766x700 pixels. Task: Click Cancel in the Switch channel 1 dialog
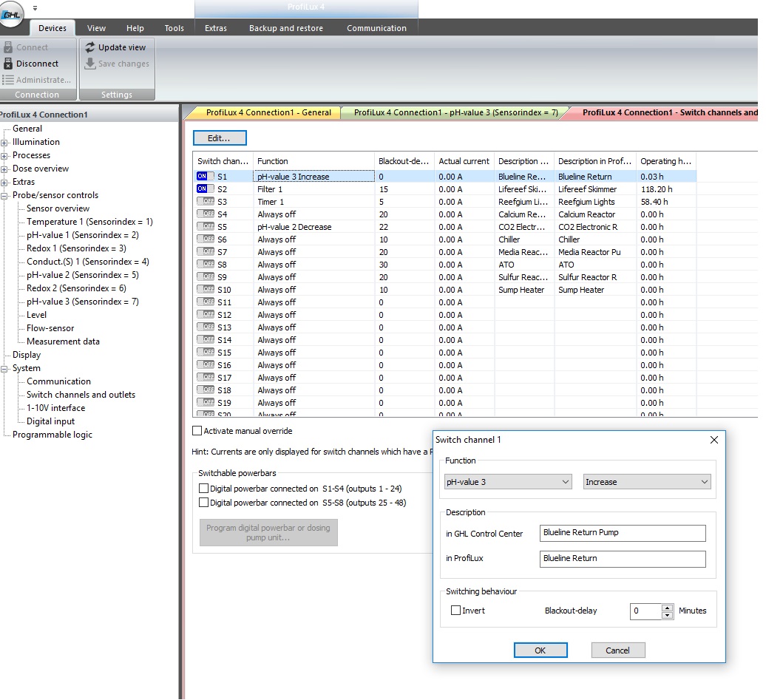tap(618, 650)
